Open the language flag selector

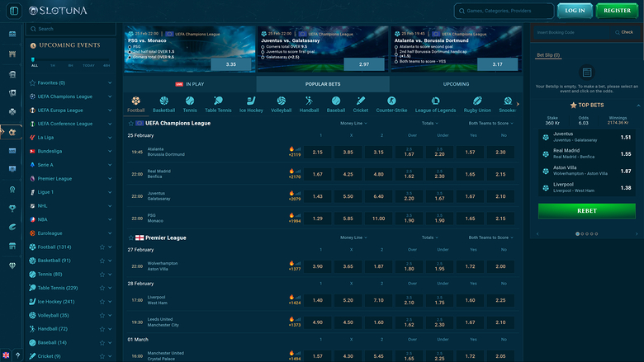[6, 355]
